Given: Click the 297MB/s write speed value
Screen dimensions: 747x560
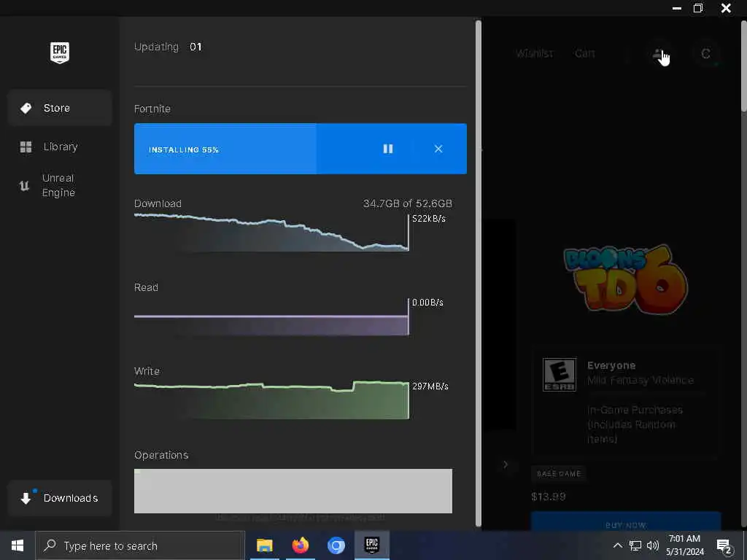Looking at the screenshot, I should pyautogui.click(x=430, y=386).
